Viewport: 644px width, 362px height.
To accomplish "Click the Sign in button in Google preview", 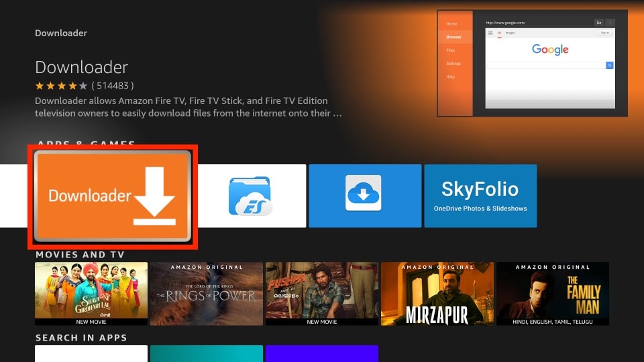I will pyautogui.click(x=605, y=33).
